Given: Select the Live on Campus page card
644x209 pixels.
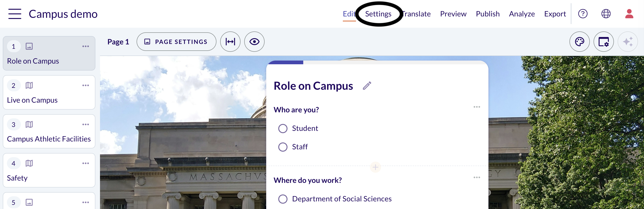Looking at the screenshot, I should tap(49, 92).
